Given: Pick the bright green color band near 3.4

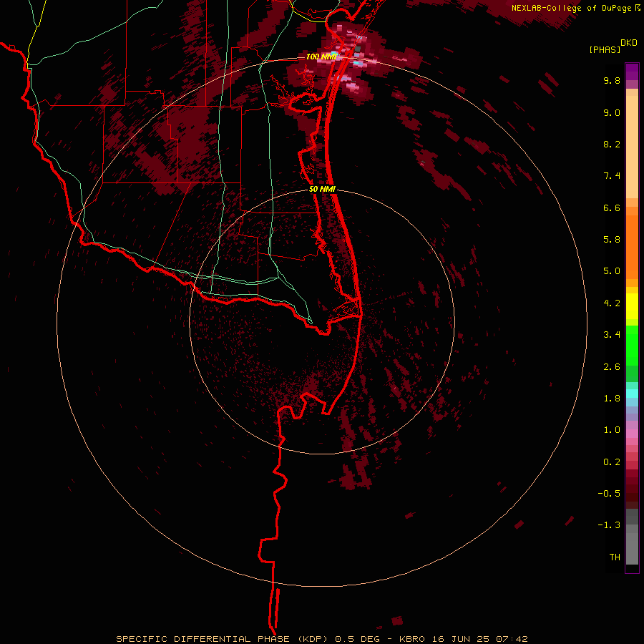Looking at the screenshot, I should coord(632,345).
